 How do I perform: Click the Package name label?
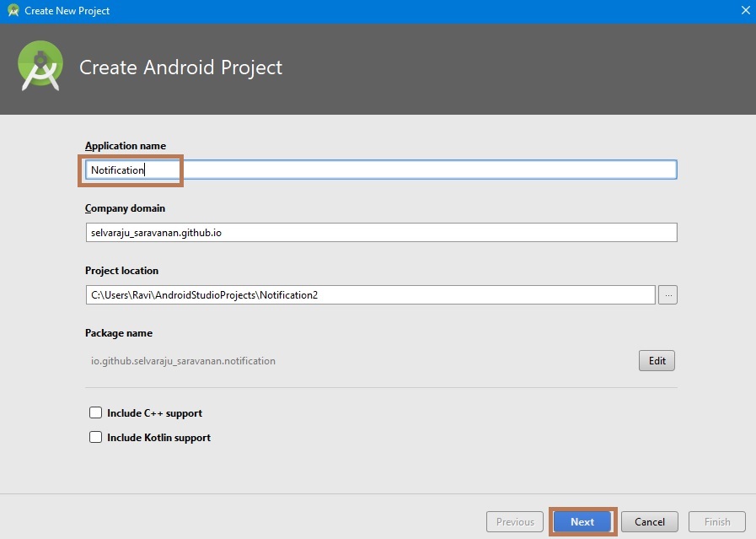tap(119, 333)
